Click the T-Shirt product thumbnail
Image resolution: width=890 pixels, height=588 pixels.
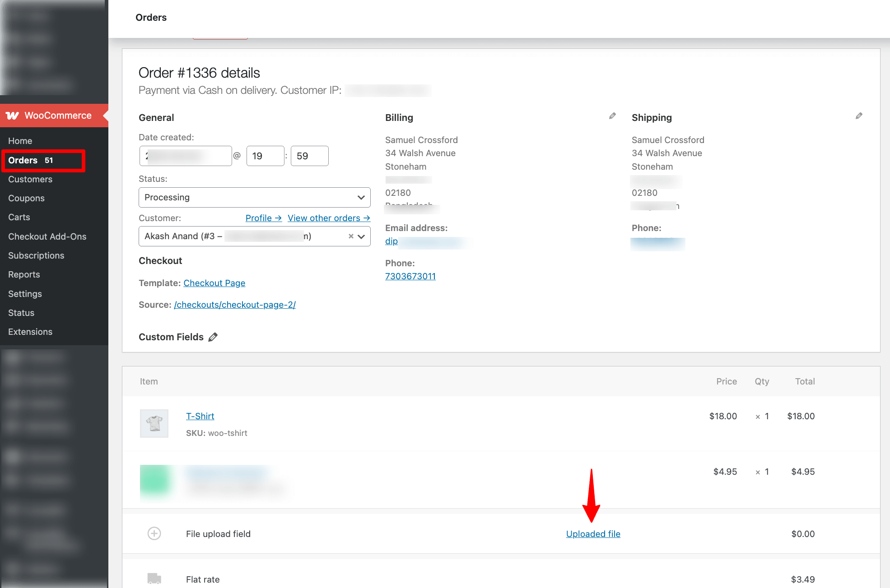[154, 423]
